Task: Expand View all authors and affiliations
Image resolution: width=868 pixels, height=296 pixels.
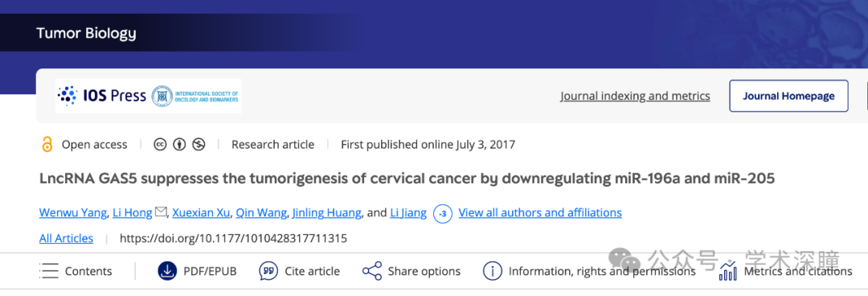Action: point(540,212)
